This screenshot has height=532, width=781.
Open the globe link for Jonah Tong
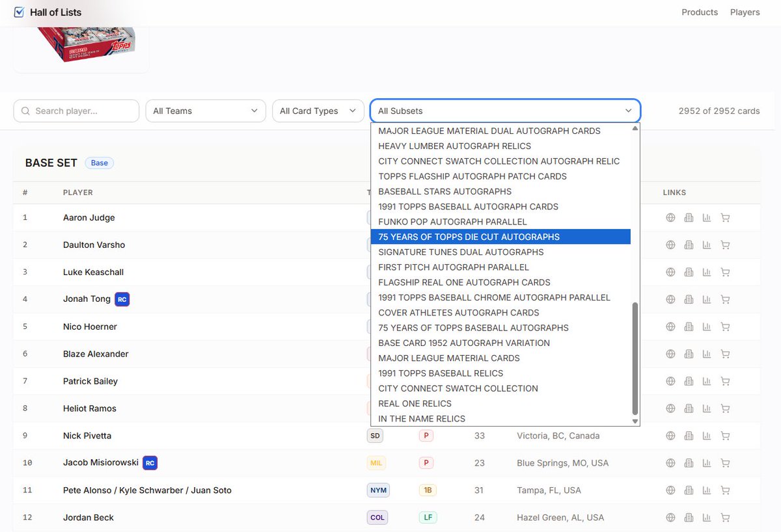pos(670,300)
